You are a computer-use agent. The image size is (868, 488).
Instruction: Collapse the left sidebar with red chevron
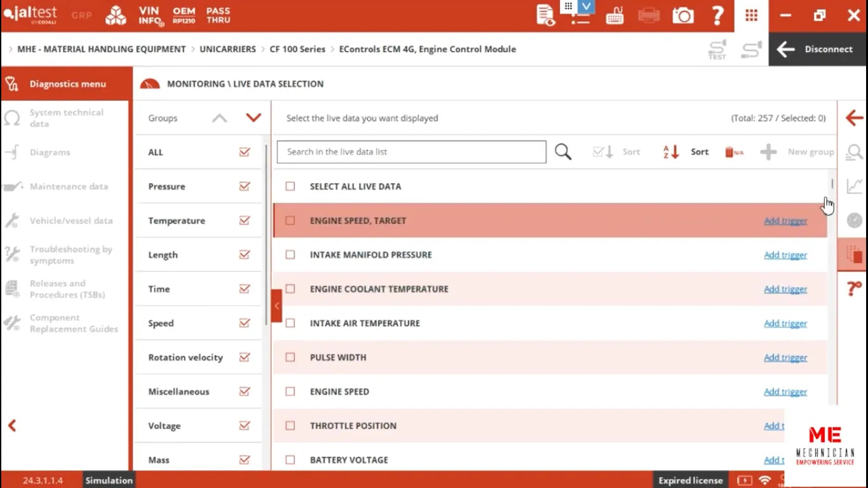click(12, 426)
